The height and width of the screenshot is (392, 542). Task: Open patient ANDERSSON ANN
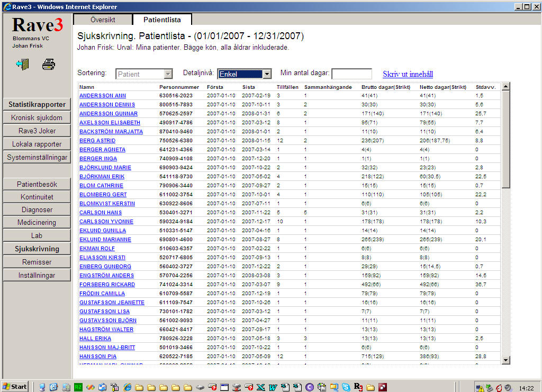coord(103,96)
